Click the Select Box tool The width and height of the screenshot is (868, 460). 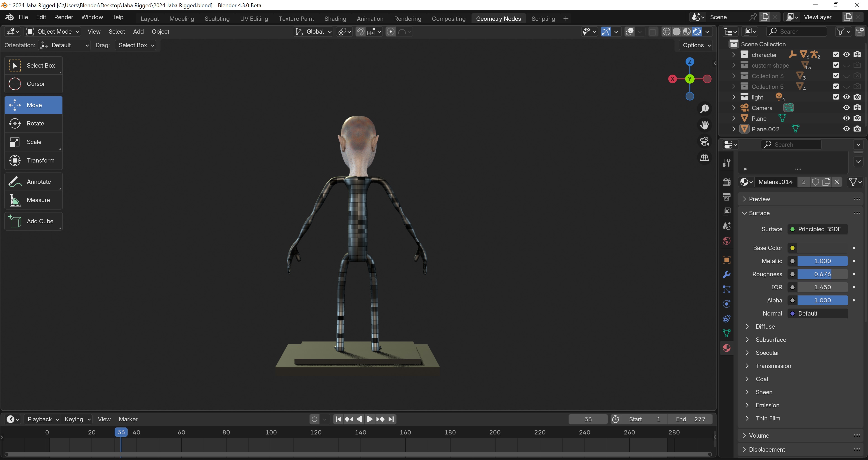pyautogui.click(x=33, y=65)
